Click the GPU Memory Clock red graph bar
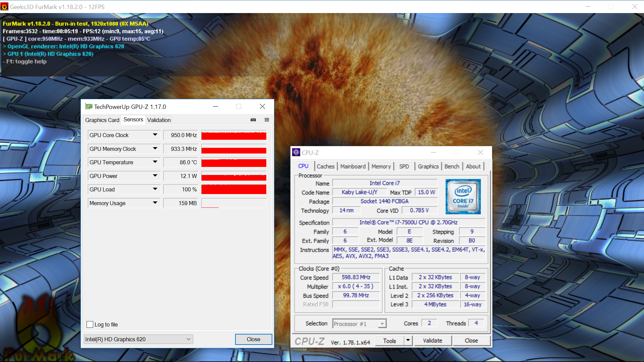The image size is (644, 362). 234,149
